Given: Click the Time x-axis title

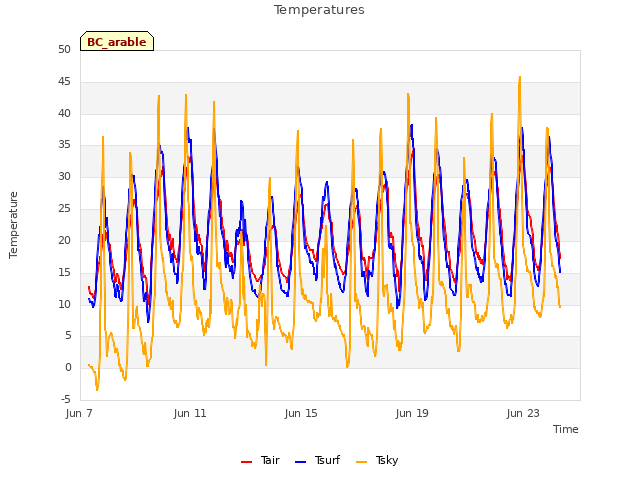Looking at the screenshot, I should point(566,429).
